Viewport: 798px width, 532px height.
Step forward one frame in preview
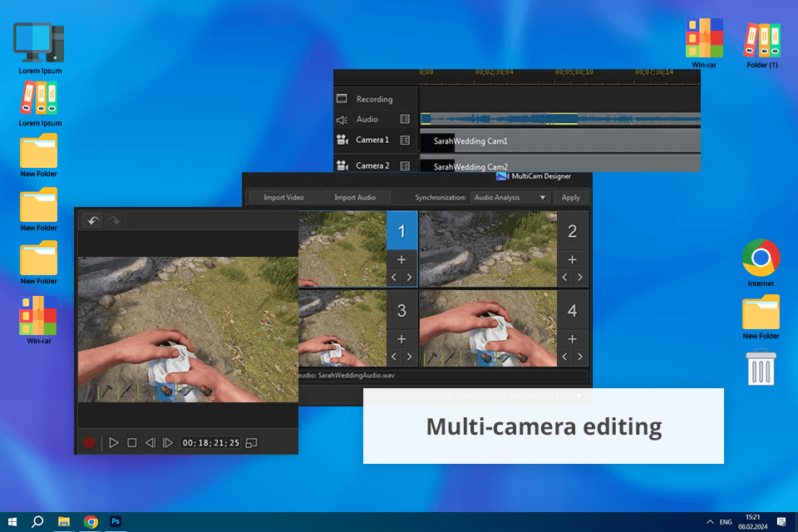pyautogui.click(x=167, y=443)
